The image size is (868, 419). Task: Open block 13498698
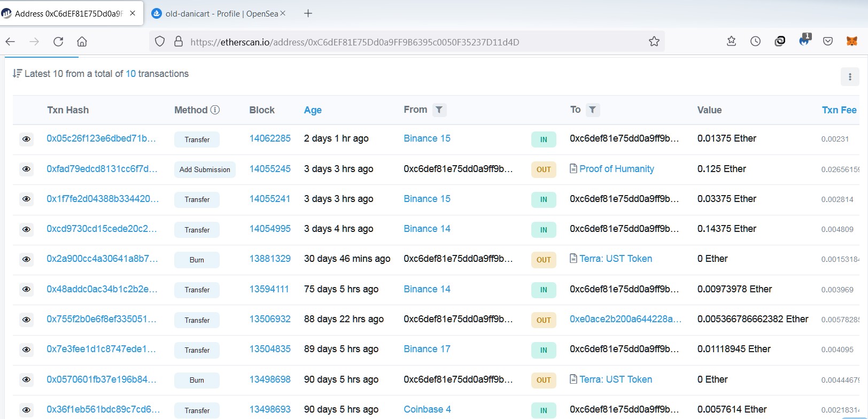tap(270, 379)
